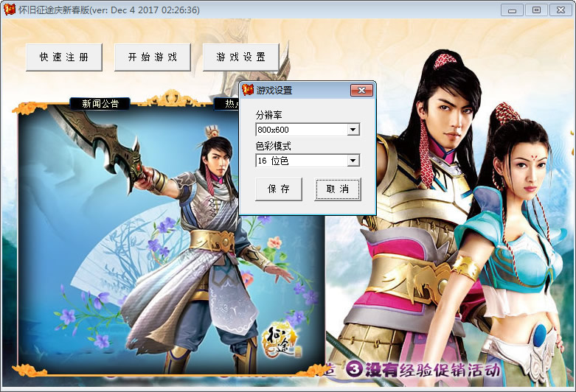Click the 游戏设置 dialog title icon
The width and height of the screenshot is (576, 392).
point(248,90)
